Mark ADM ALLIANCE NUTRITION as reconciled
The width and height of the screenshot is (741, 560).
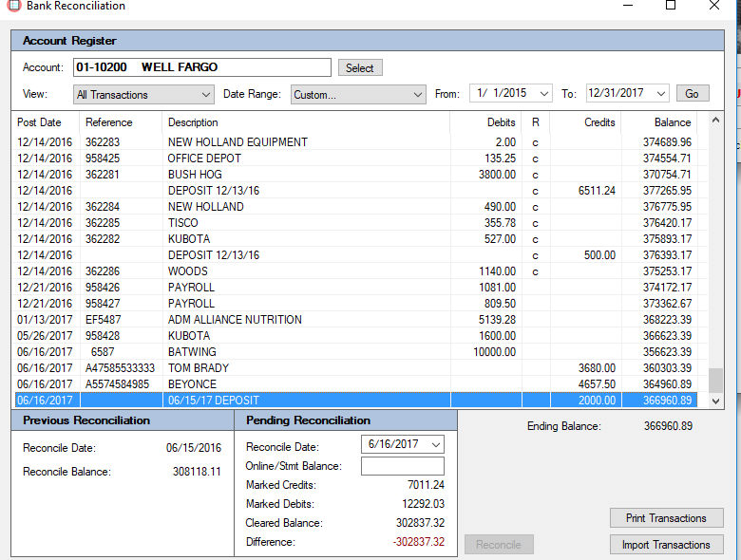(x=536, y=320)
